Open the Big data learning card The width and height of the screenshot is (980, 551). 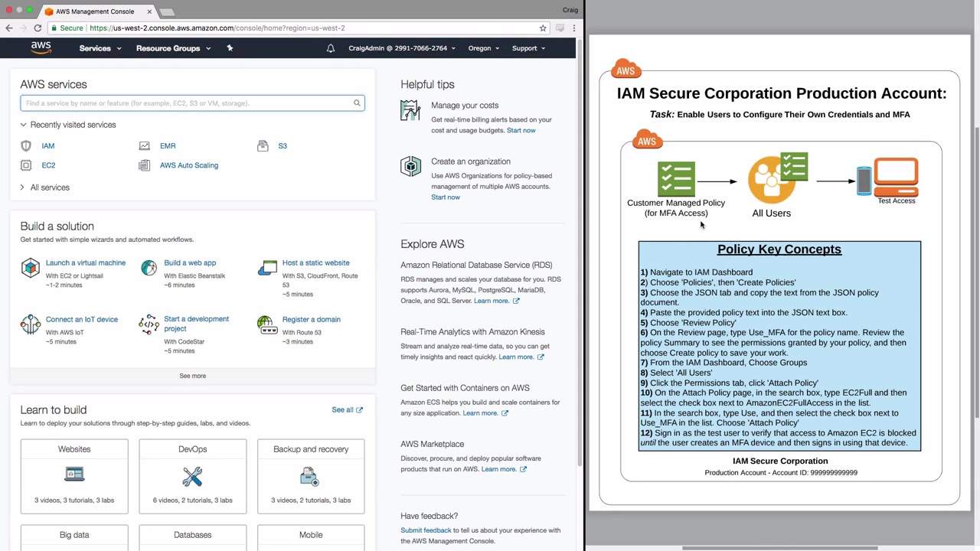[x=74, y=537]
